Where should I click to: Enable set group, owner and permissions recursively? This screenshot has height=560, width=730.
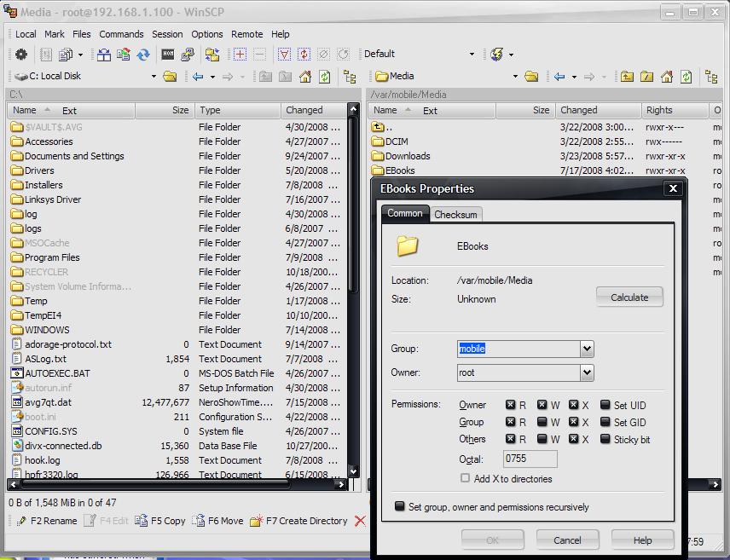[399, 506]
